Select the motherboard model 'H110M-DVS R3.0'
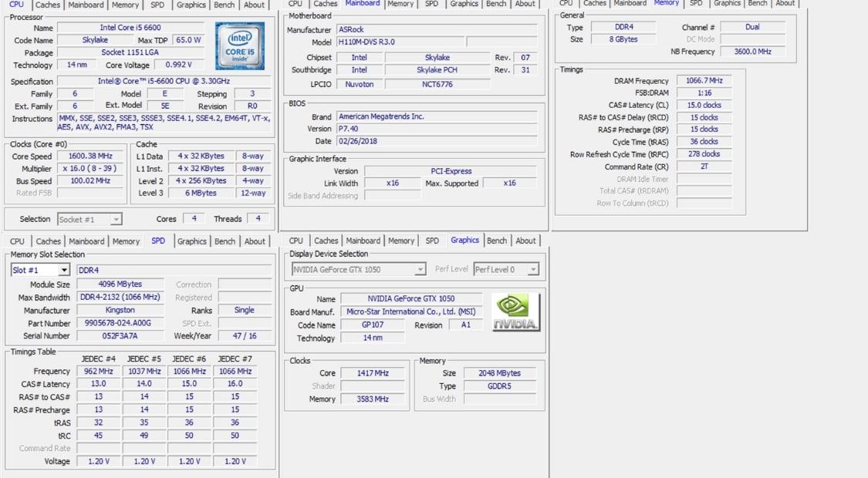The height and width of the screenshot is (478, 868). [400, 42]
